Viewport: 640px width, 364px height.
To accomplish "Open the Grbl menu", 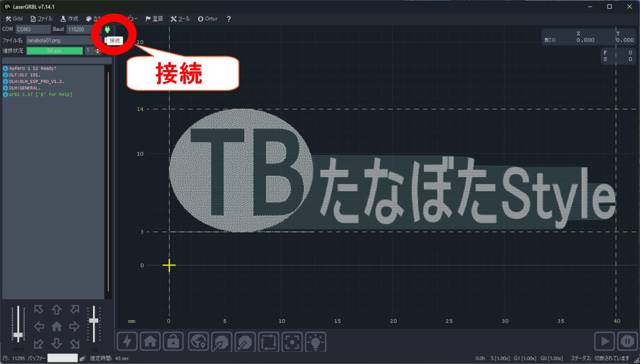I will pyautogui.click(x=14, y=19).
